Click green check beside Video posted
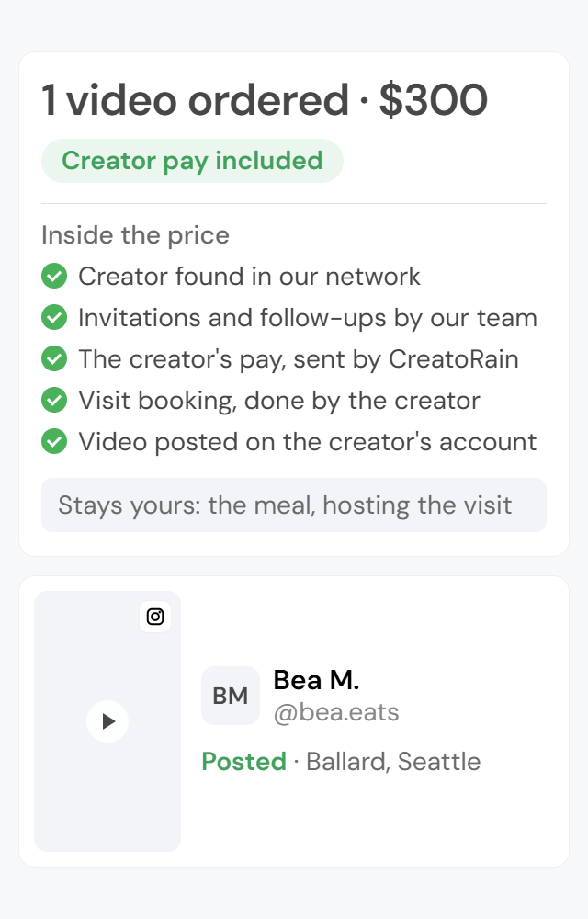The width and height of the screenshot is (588, 919). 54,441
